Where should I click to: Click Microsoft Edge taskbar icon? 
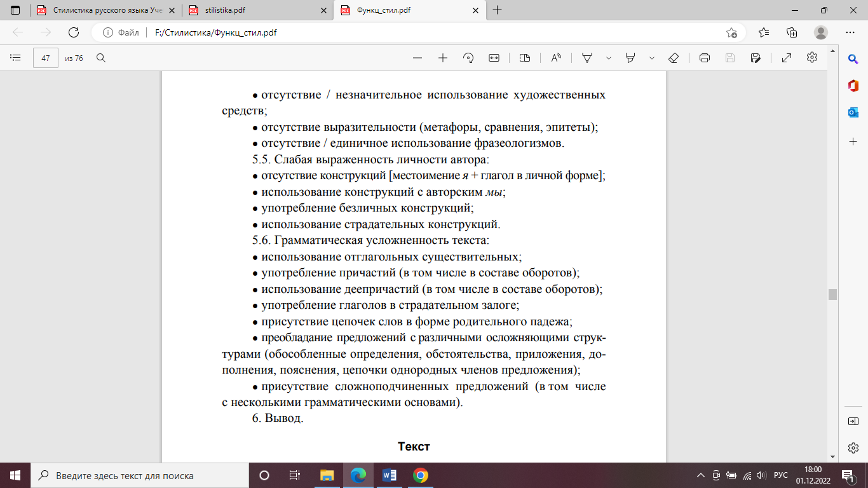click(x=358, y=475)
